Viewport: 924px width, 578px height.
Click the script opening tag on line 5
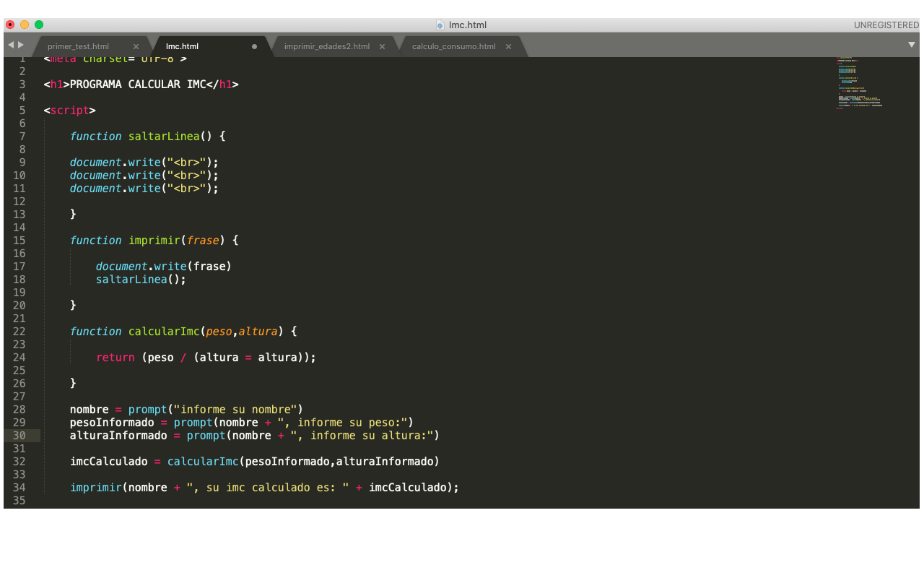click(70, 111)
